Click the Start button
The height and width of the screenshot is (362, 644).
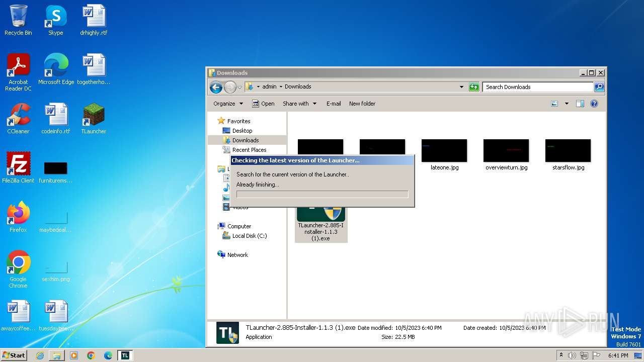pos(14,355)
